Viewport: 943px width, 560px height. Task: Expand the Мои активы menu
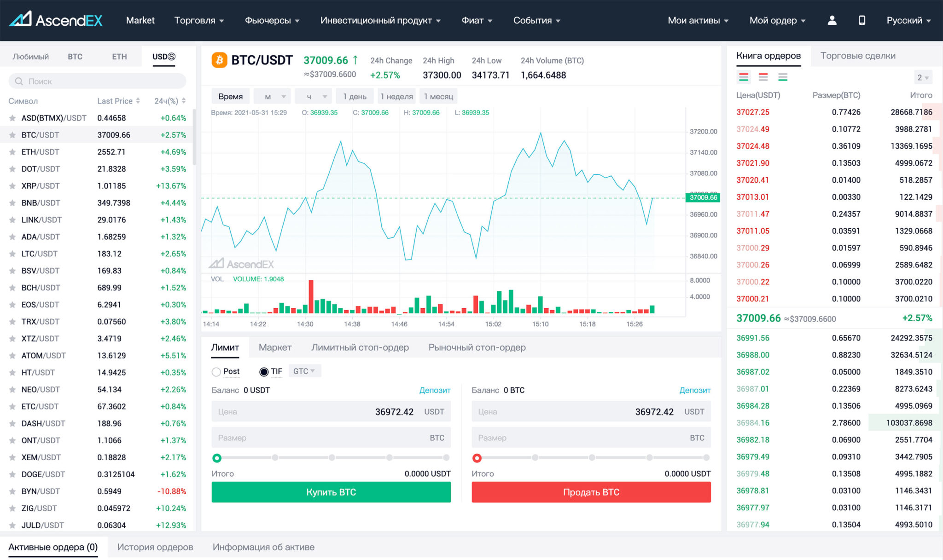tap(698, 20)
